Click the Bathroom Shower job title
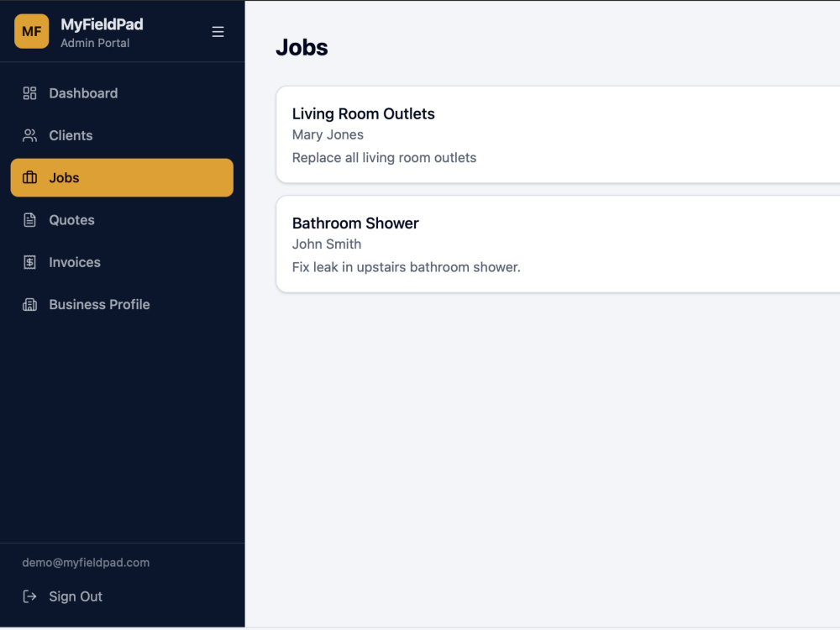The image size is (840, 630). tap(355, 223)
